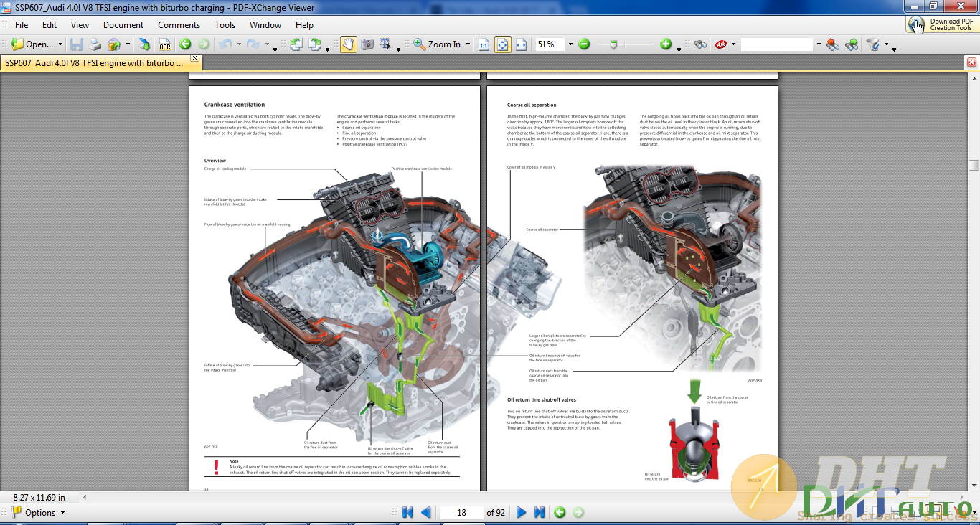Toggle Fit Page view button
Image resolution: width=980 pixels, height=525 pixels.
click(503, 44)
